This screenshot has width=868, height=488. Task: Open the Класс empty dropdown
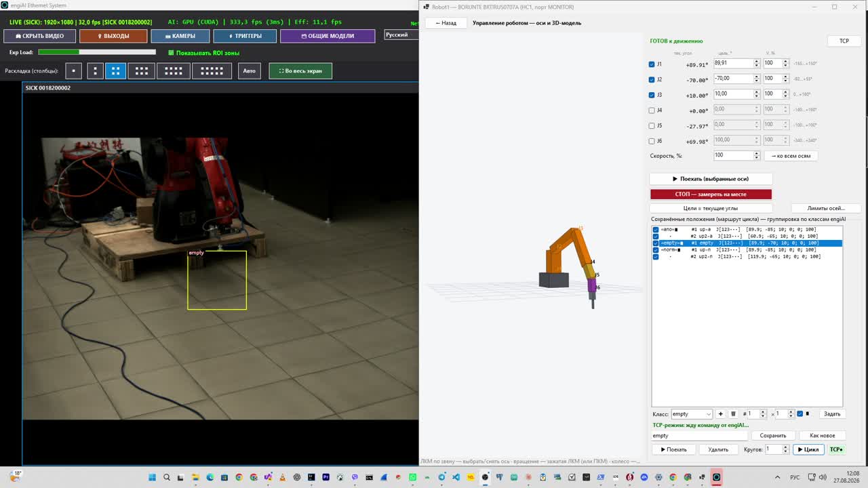tap(692, 413)
